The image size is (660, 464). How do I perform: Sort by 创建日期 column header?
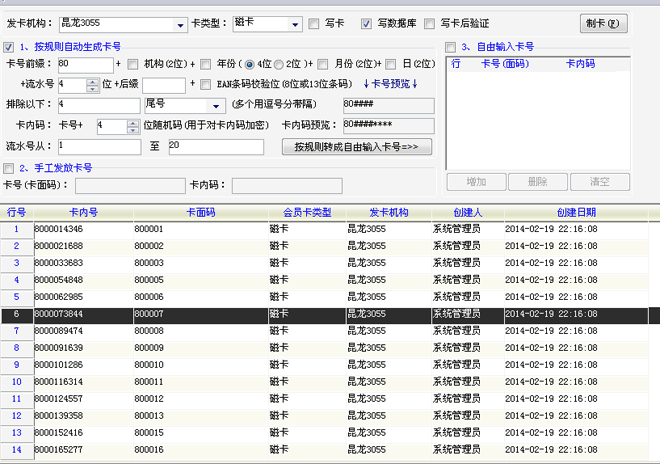[576, 213]
